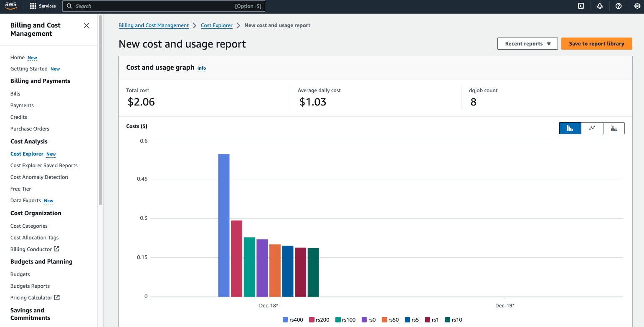Screen dimensions: 644x327
Task: Open Cost Anomaly Detection
Action: (39, 177)
